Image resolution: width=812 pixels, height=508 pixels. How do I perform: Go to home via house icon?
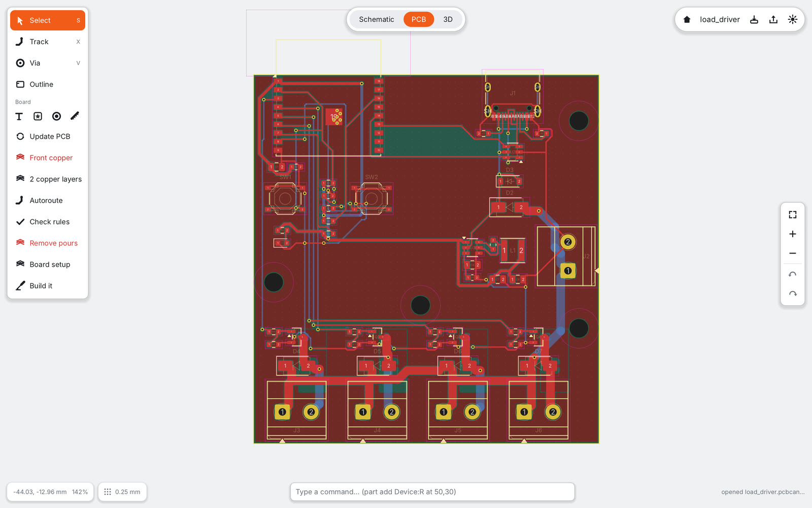point(687,19)
